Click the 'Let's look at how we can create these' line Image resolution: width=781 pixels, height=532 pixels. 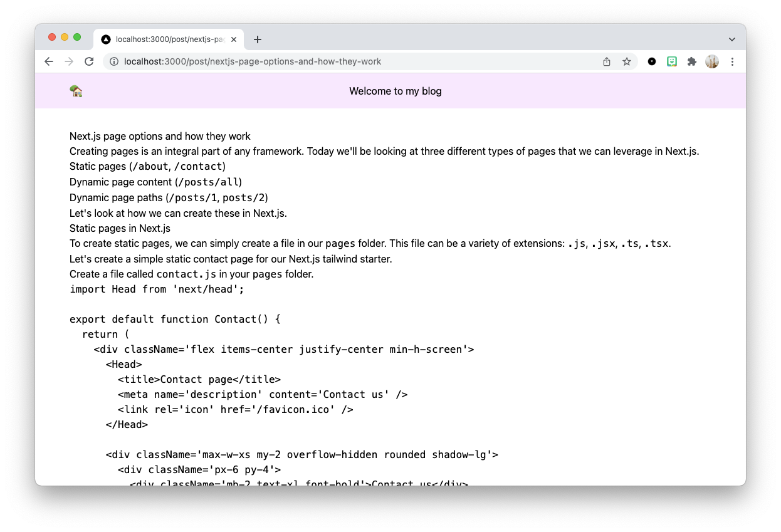(178, 213)
